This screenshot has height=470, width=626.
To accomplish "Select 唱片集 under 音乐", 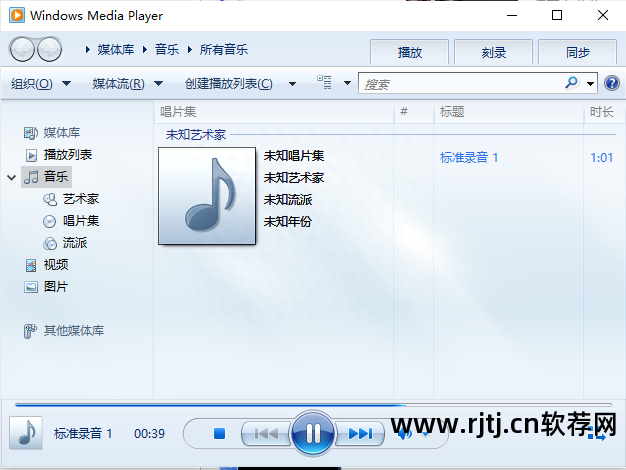I will (x=81, y=220).
